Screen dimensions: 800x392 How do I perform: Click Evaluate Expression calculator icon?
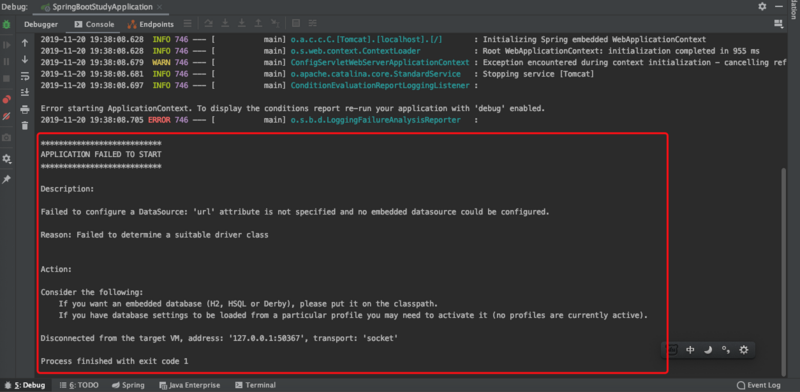tap(295, 23)
